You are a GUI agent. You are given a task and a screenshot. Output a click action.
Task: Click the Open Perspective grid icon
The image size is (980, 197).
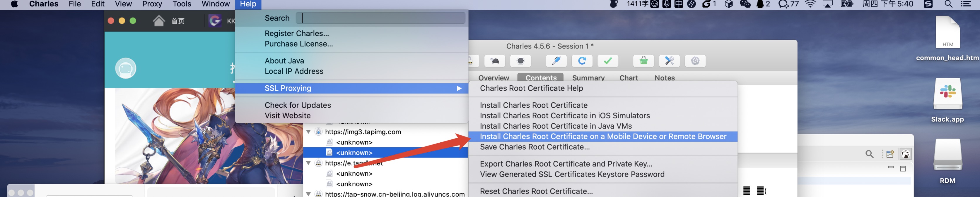click(890, 154)
